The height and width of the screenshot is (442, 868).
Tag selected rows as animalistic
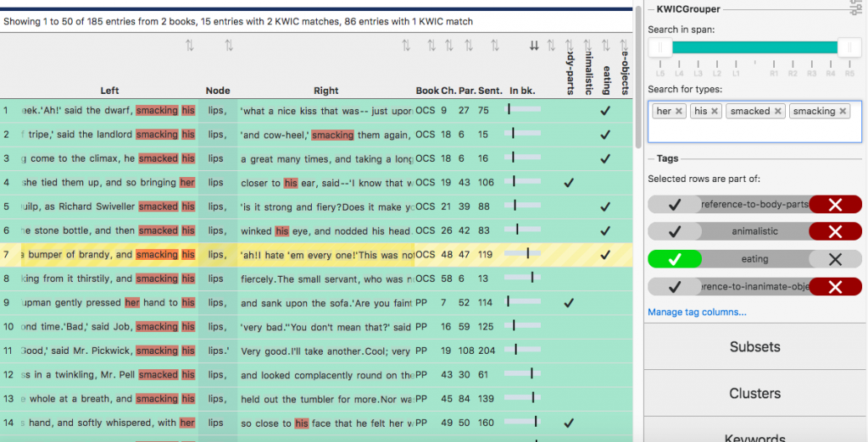point(674,232)
